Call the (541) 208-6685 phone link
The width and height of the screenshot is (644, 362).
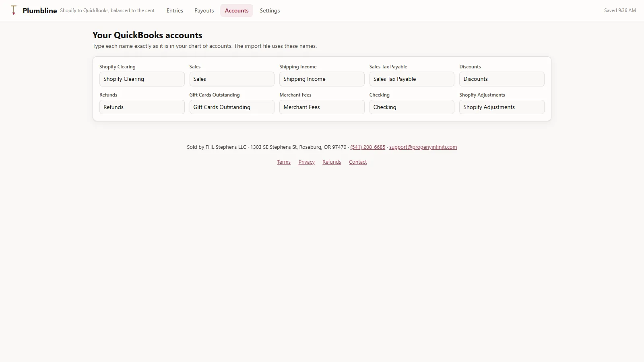point(367,147)
